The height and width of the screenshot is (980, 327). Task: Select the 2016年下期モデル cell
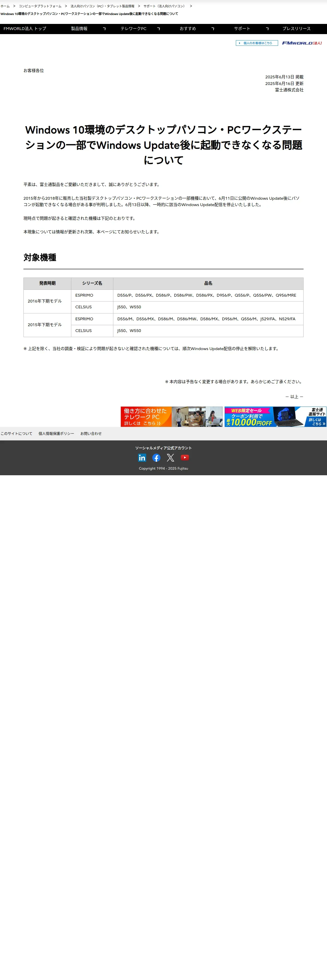point(47,301)
